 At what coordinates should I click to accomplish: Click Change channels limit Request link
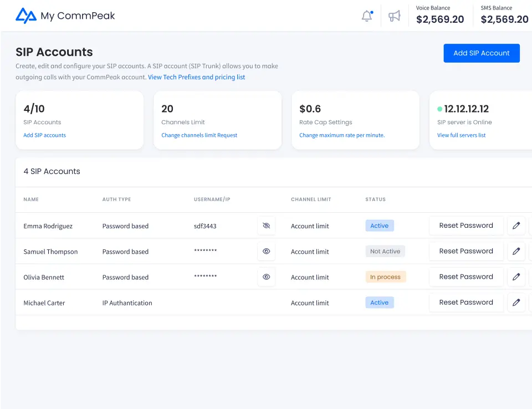199,135
